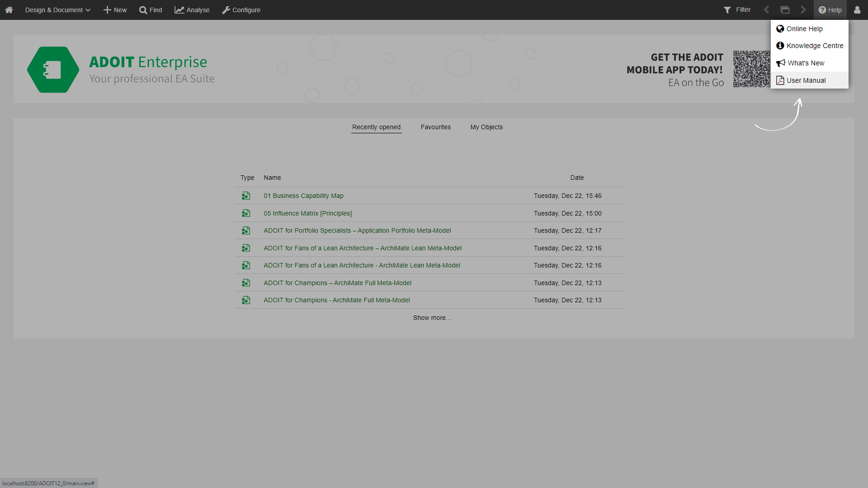Click the ADOIT hexagon logo
This screenshot has width=868, height=488.
[53, 70]
